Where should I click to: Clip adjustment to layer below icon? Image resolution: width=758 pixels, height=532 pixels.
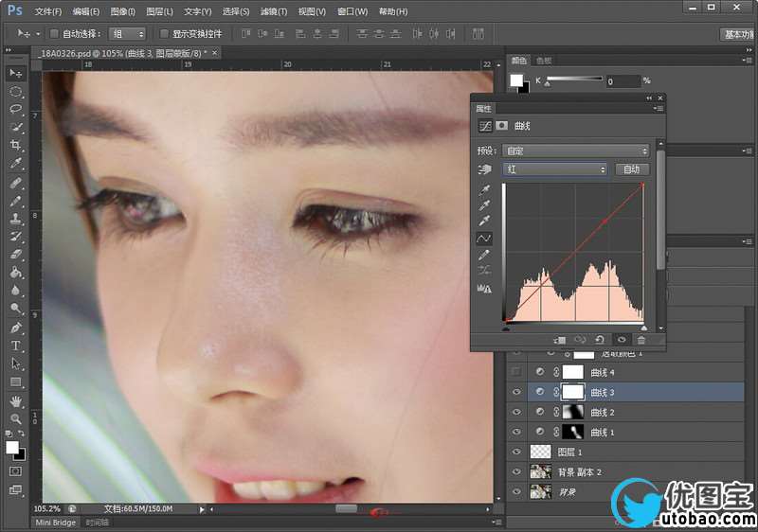point(560,340)
